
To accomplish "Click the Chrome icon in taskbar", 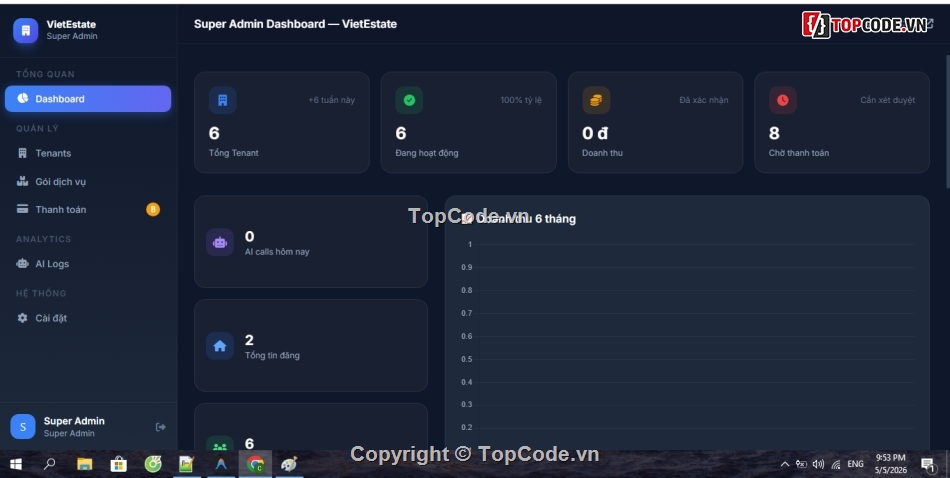I will click(255, 464).
